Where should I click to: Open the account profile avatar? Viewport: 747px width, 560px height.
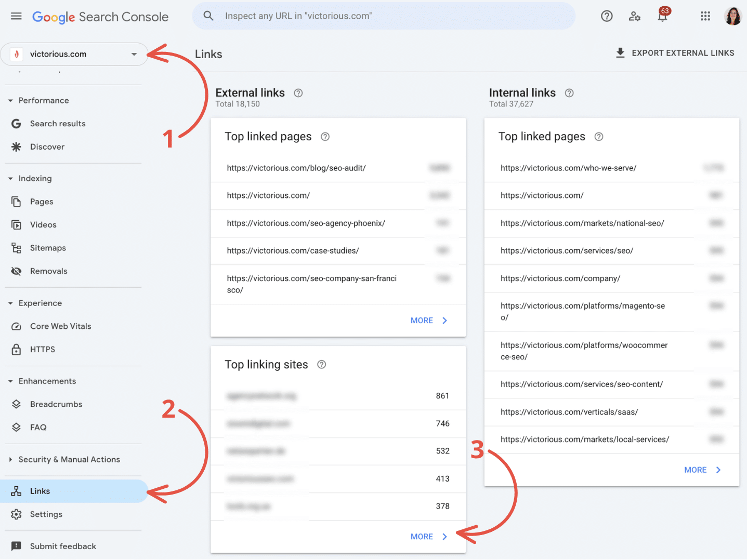[733, 16]
